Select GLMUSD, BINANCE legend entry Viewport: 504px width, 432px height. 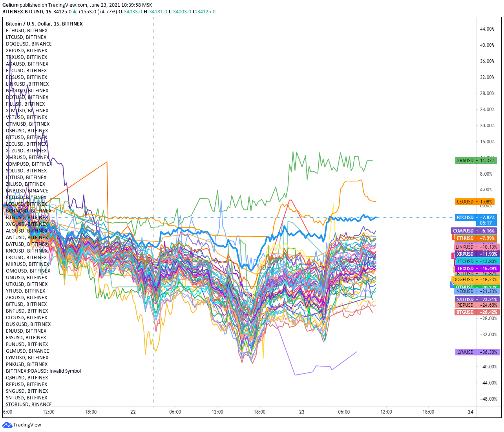(x=27, y=351)
